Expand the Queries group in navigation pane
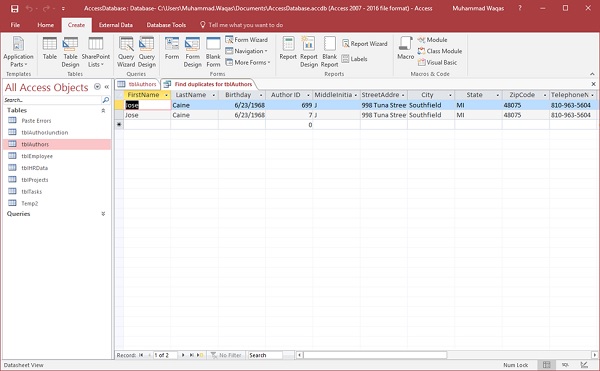The width and height of the screenshot is (600, 371). (103, 214)
